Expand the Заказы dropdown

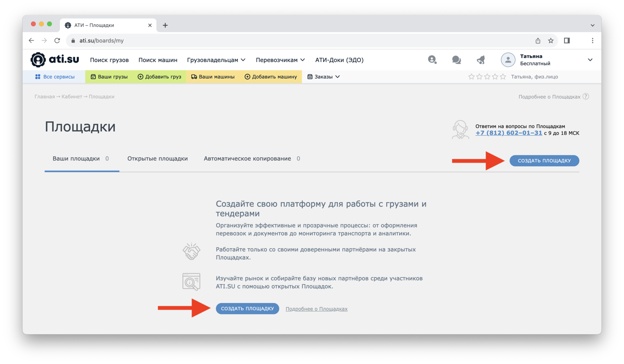point(324,77)
